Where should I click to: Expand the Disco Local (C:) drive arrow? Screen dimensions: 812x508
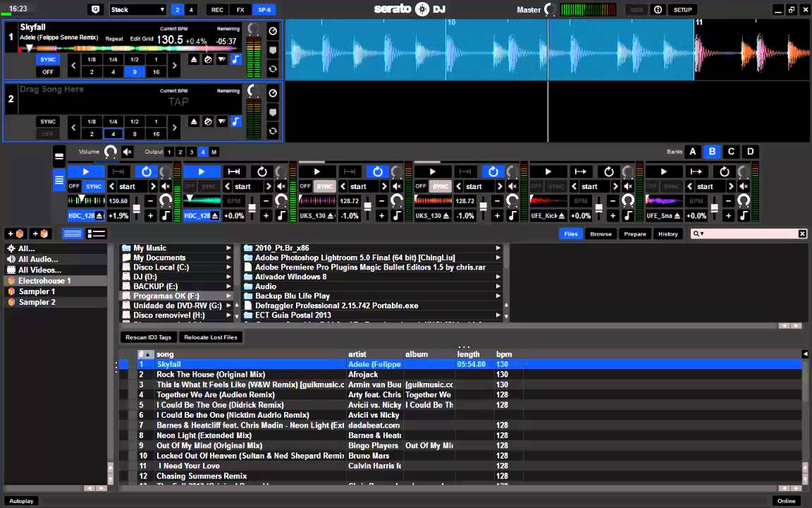pyautogui.click(x=228, y=267)
